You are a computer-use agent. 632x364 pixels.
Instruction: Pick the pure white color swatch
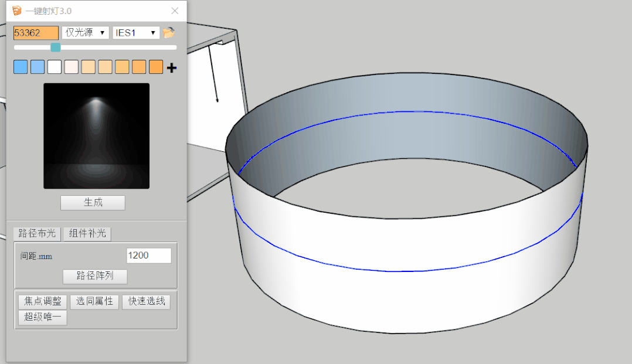(55, 67)
